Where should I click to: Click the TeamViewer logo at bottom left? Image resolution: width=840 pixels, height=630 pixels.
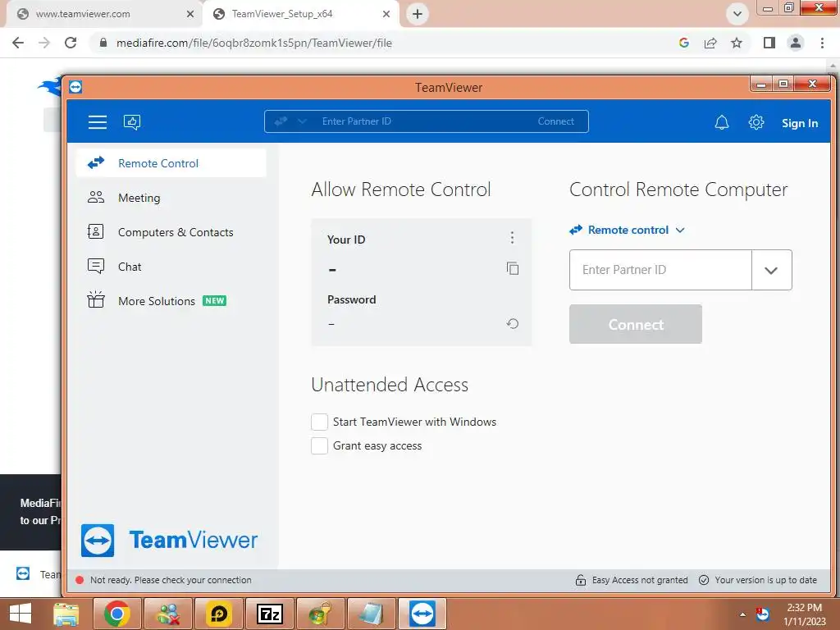169,540
